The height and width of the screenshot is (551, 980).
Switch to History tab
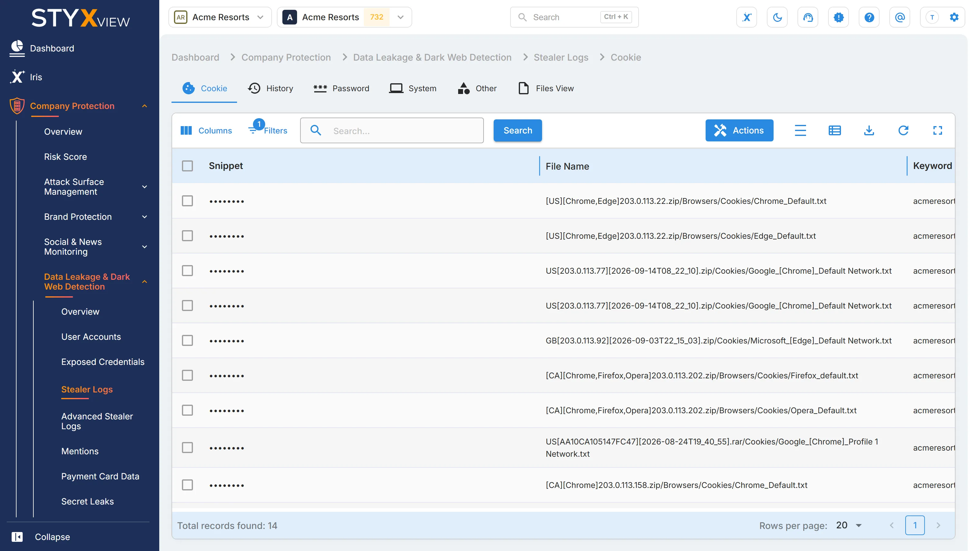[x=270, y=88]
